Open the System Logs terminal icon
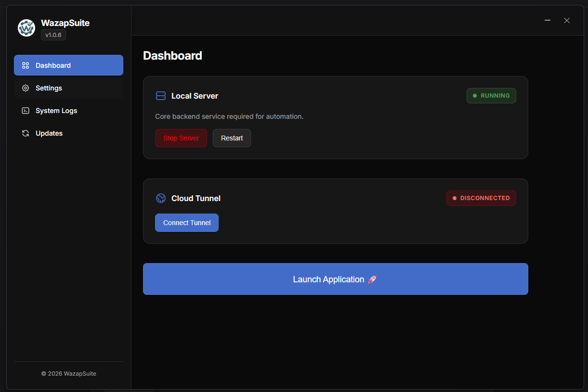The width and height of the screenshot is (588, 392). tap(25, 110)
